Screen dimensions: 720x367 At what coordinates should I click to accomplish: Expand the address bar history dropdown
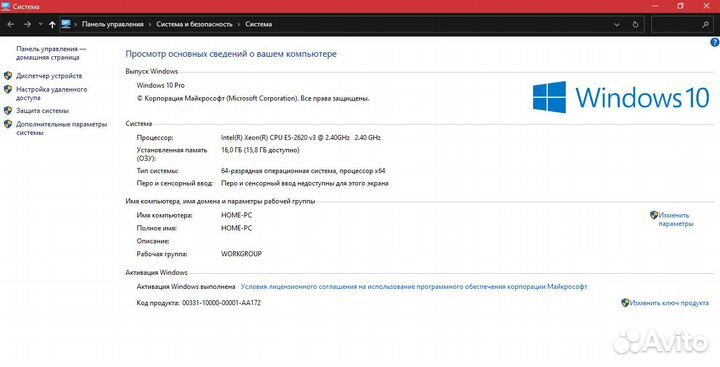617,24
